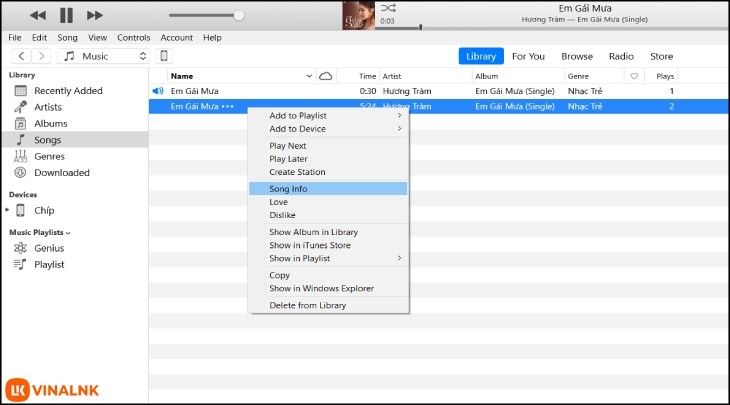Open the Music media type dropdown
The width and height of the screenshot is (730, 405).
tap(105, 56)
